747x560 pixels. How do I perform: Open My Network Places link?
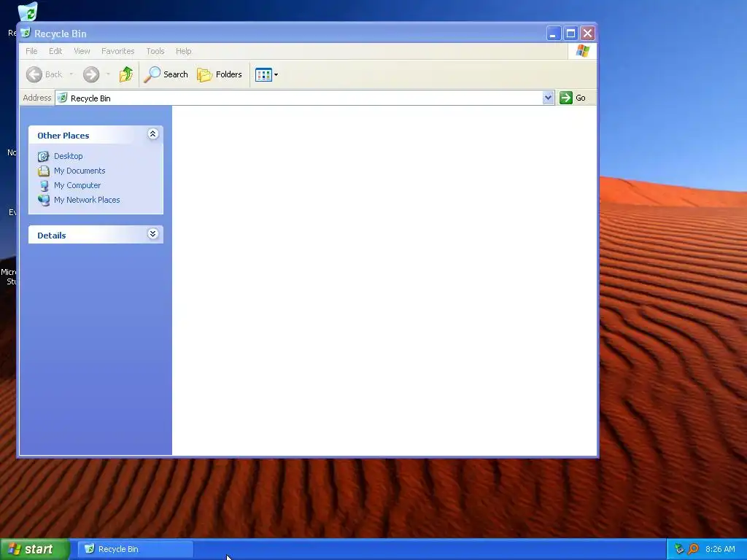point(87,200)
